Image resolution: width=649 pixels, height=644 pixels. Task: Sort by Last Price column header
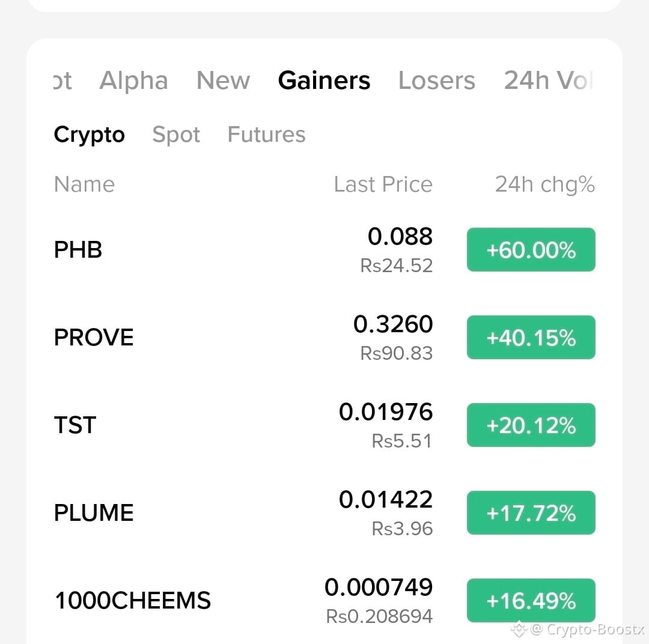point(383,184)
